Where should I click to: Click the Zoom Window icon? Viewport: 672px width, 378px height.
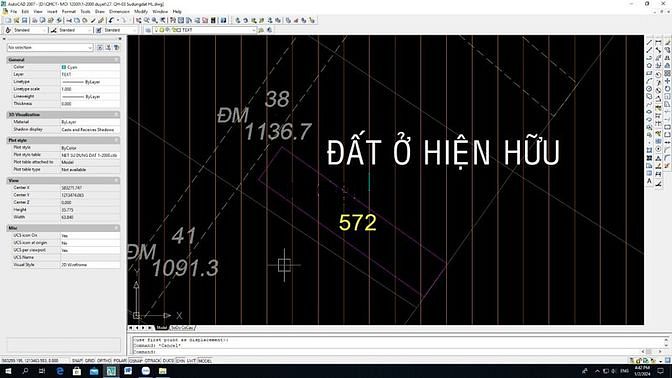pyautogui.click(x=155, y=20)
